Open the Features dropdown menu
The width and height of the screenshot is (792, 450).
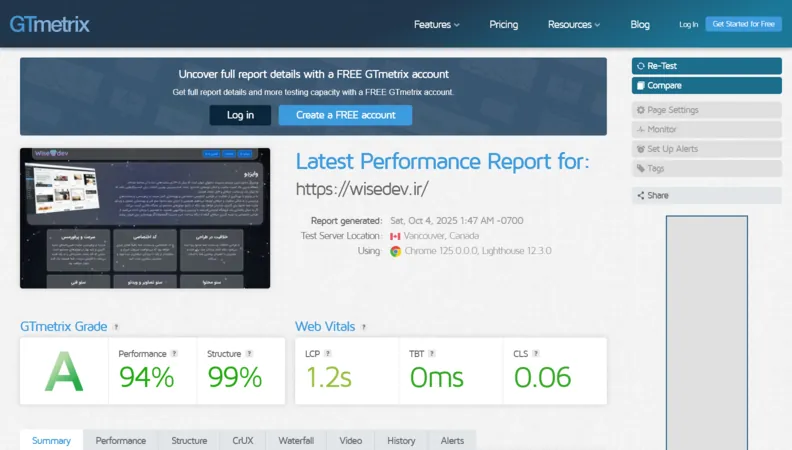point(436,24)
